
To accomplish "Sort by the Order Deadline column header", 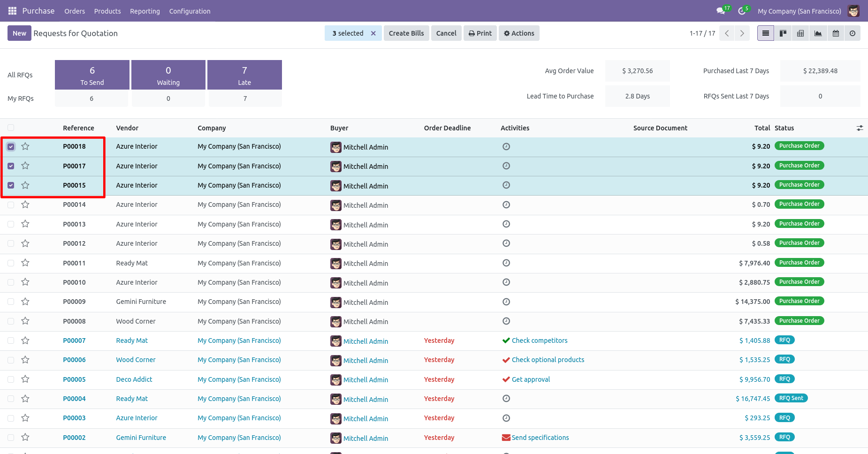I will [447, 128].
